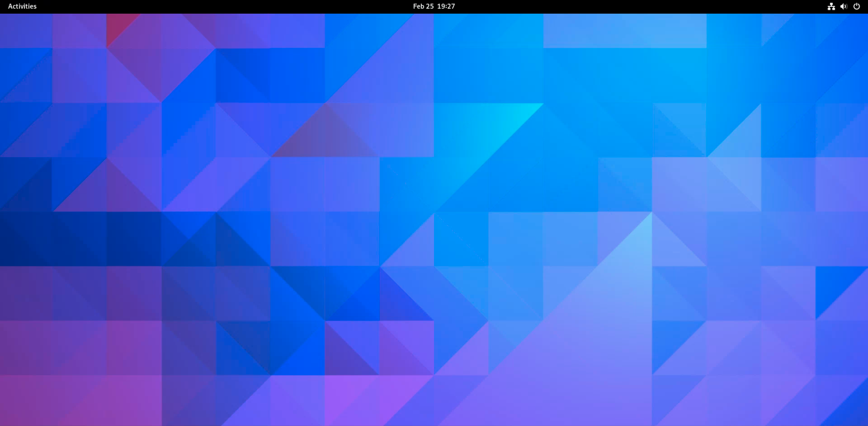This screenshot has height=426, width=868.
Task: Click empty top bar between clock and network icon
Action: [635, 6]
